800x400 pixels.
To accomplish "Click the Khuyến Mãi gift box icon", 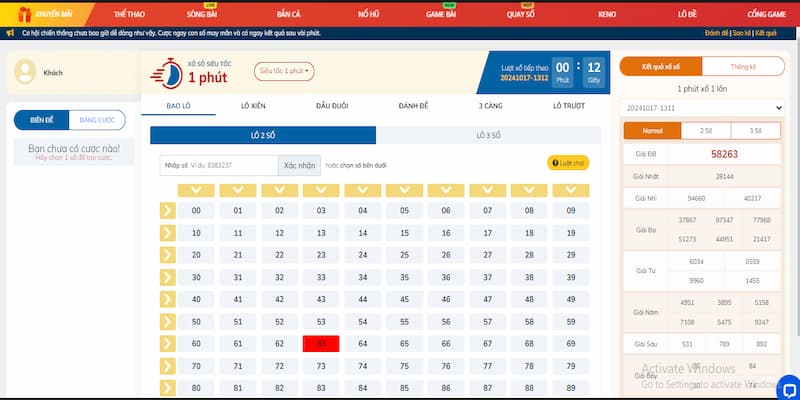I will (x=12, y=15).
